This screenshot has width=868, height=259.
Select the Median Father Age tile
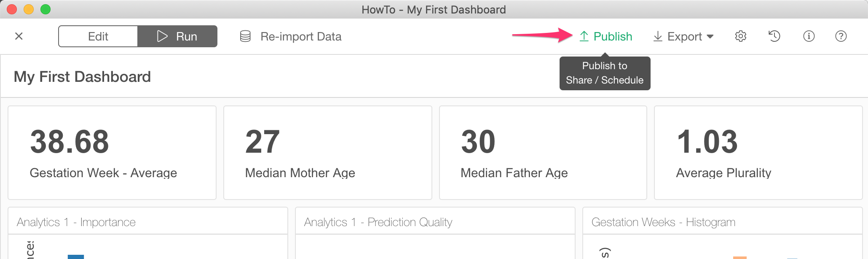click(x=543, y=153)
